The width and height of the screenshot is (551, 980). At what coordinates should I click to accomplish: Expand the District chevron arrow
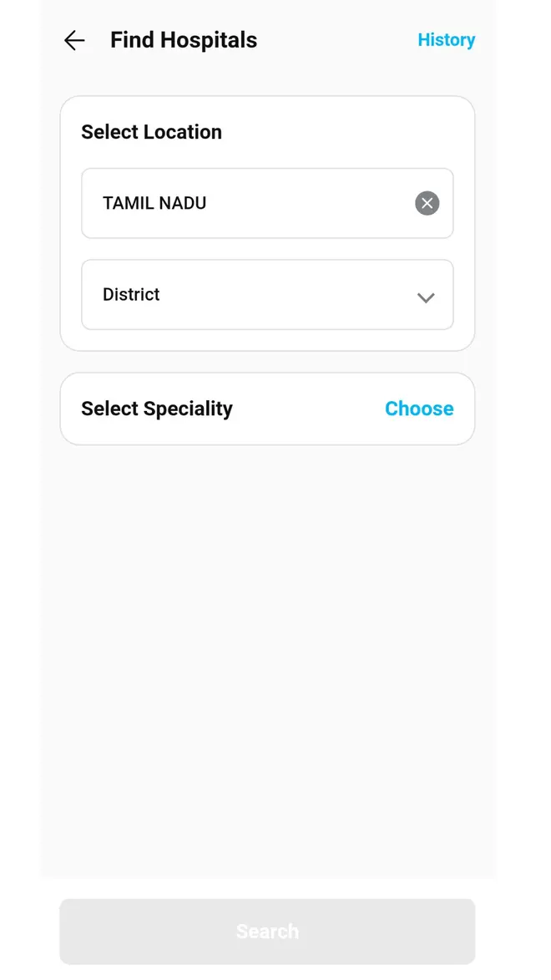pos(426,297)
